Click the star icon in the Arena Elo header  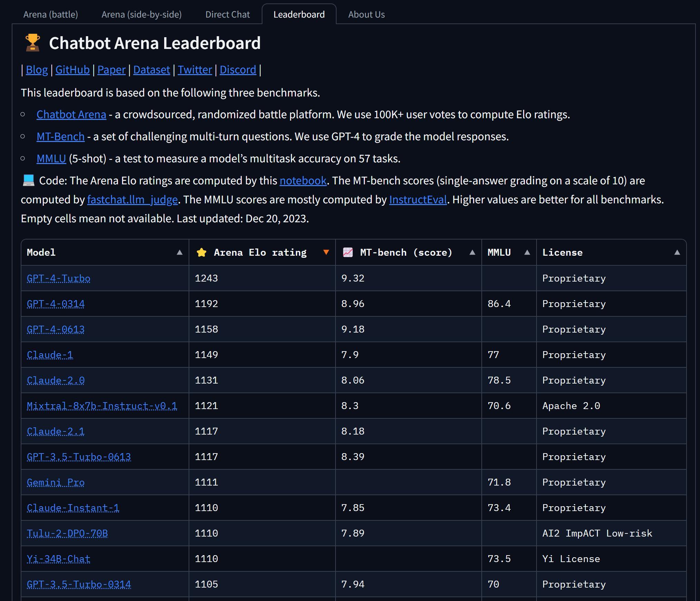tap(201, 253)
